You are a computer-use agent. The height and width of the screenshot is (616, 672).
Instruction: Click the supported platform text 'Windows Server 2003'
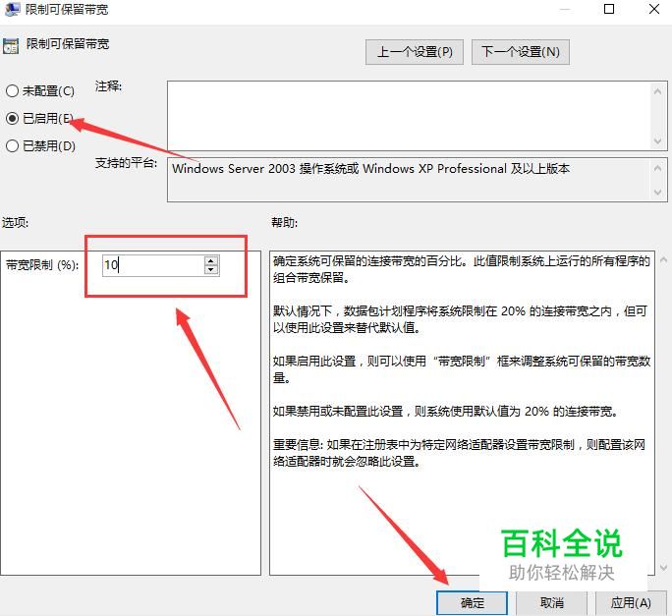pos(234,168)
